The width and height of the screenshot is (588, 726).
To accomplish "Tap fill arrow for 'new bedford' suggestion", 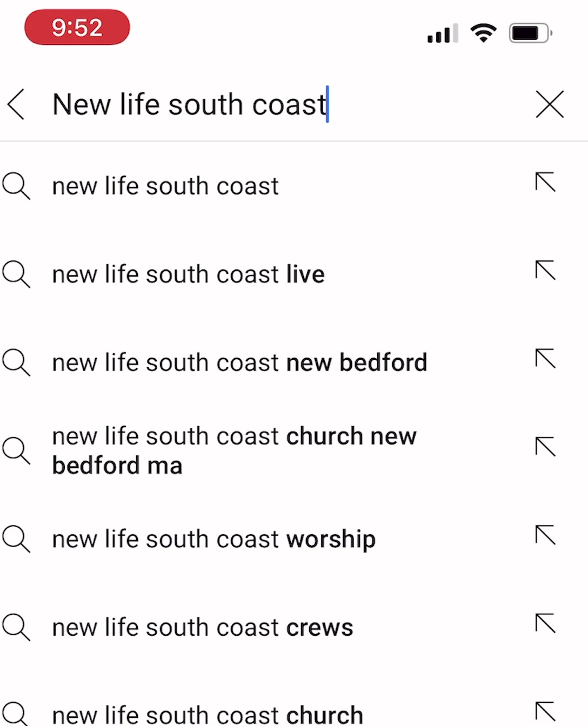I will pyautogui.click(x=545, y=358).
